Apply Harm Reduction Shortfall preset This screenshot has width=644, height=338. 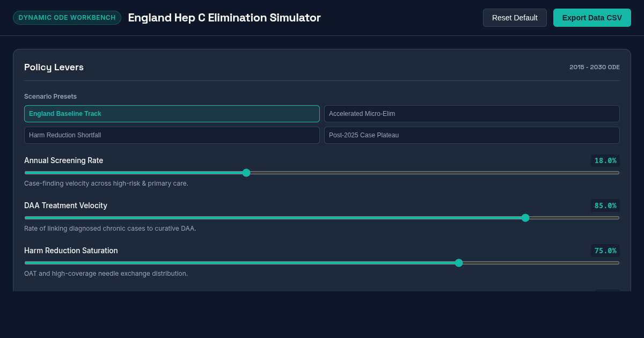[x=172, y=135]
